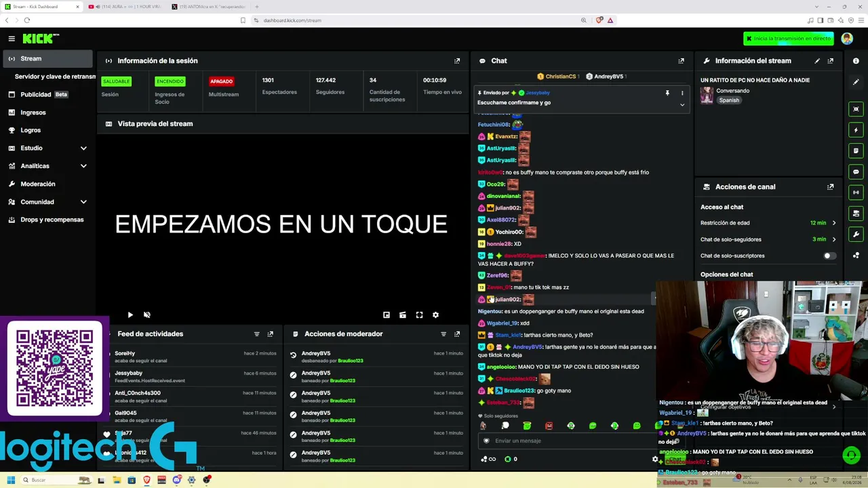Pop out the Acciones de canal panel
The image size is (868, 488).
tap(831, 187)
